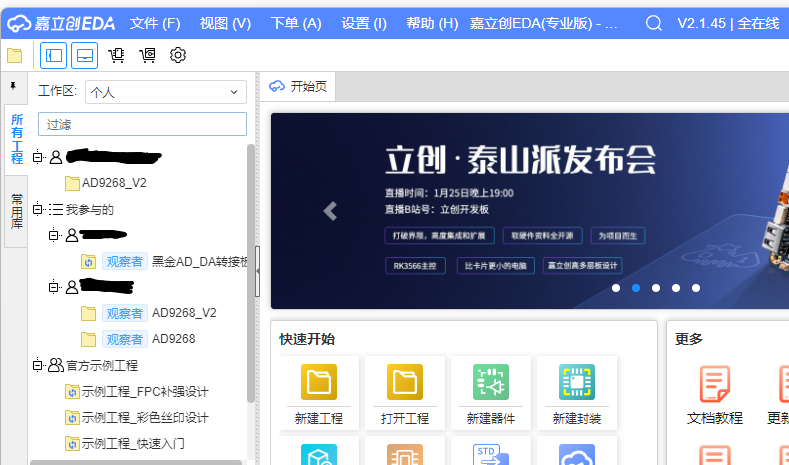Click the yellow folder icon in toolbar

14,56
